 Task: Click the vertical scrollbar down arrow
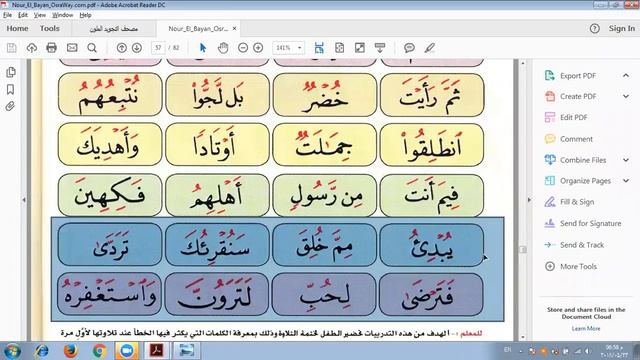click(522, 338)
